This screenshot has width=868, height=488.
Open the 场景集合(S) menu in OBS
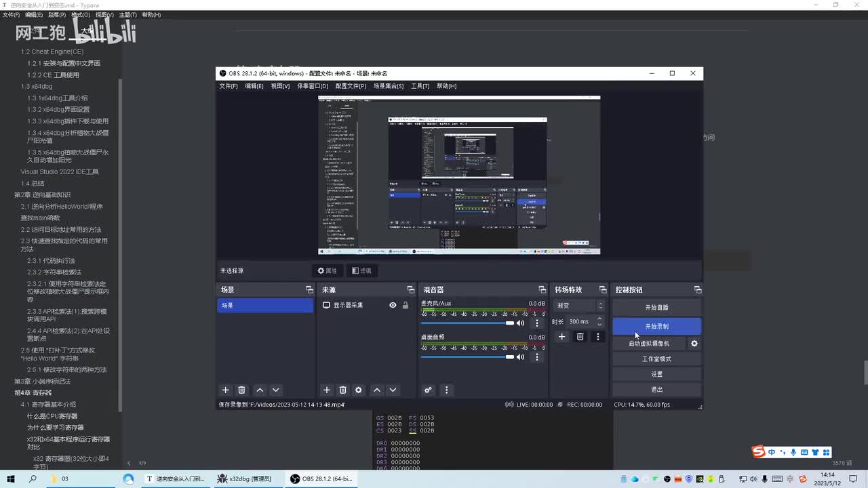[x=389, y=86]
